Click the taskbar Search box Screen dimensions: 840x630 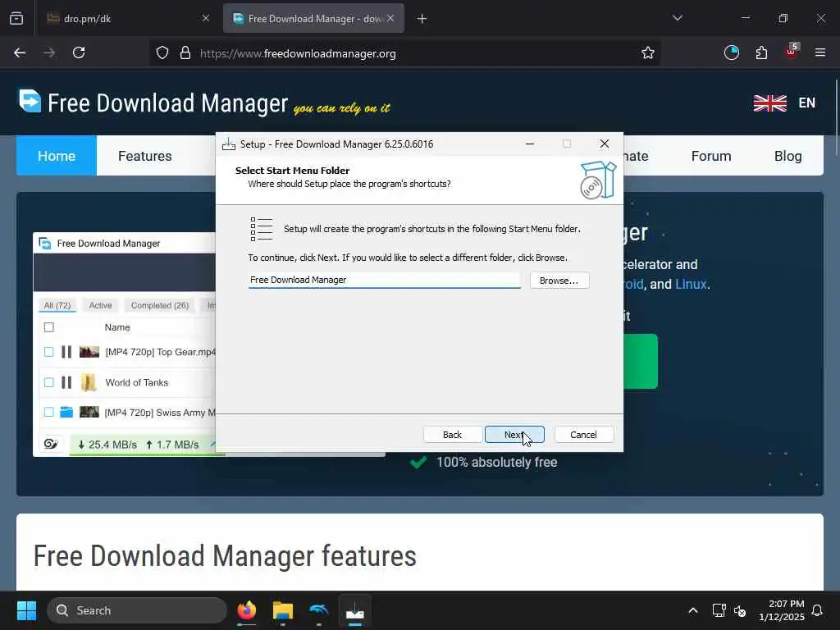137,610
